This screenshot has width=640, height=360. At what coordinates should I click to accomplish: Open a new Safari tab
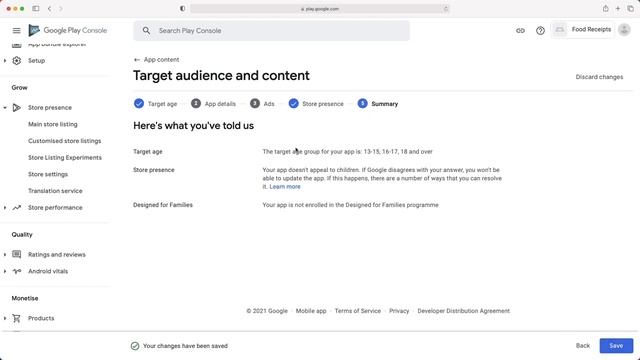click(x=618, y=9)
